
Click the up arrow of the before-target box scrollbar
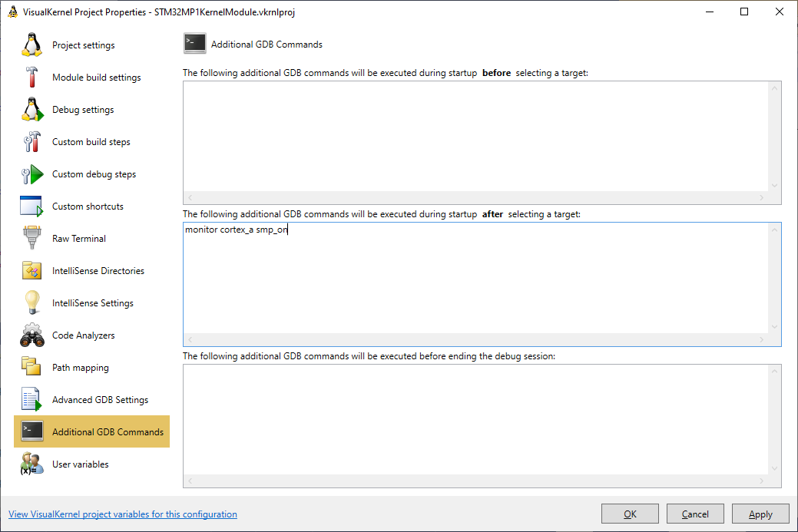(x=774, y=88)
